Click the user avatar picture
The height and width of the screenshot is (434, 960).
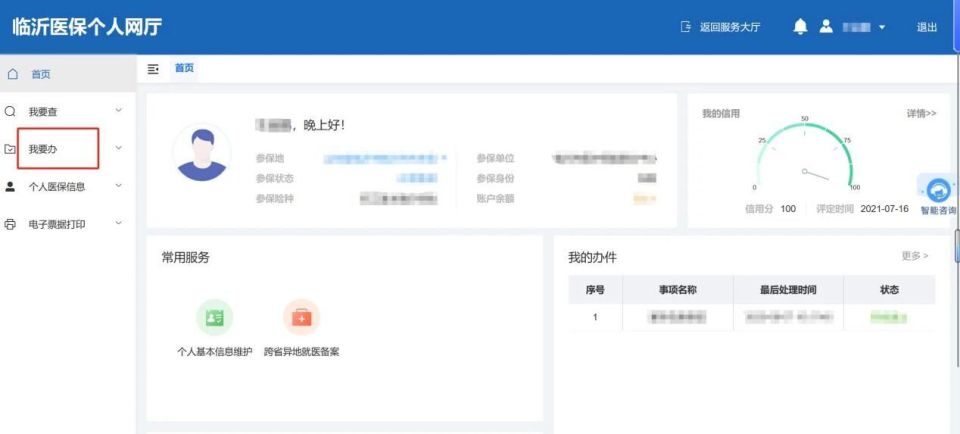click(x=201, y=152)
